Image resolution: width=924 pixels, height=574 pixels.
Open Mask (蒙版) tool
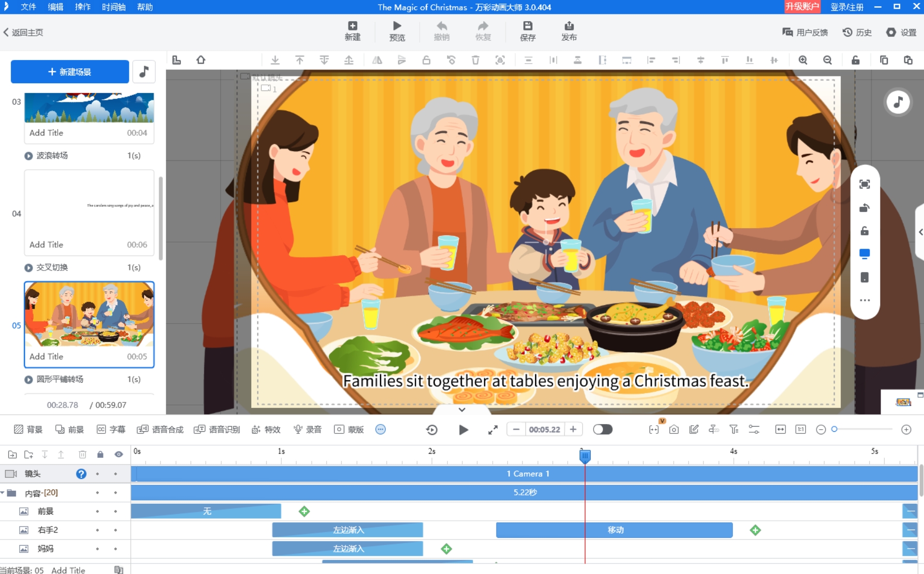pyautogui.click(x=349, y=429)
